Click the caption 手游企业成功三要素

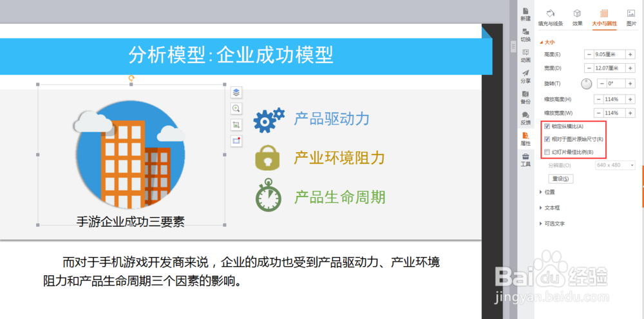coord(131,222)
